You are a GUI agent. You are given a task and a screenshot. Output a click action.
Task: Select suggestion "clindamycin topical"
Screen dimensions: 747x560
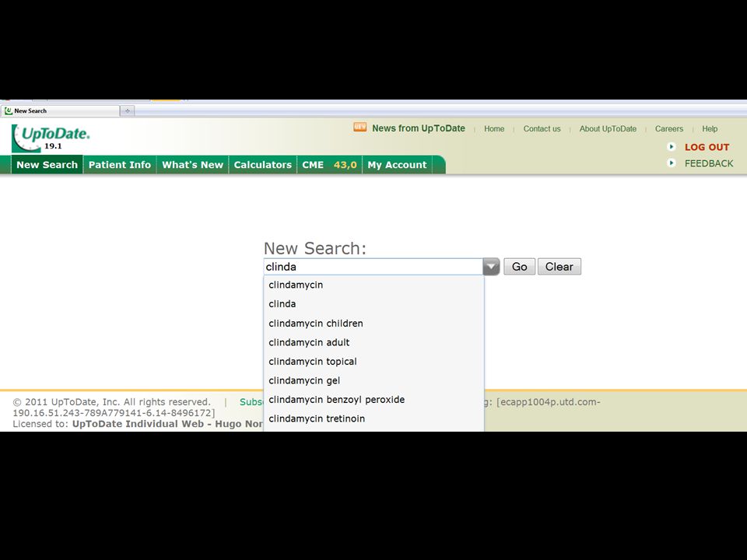[374, 362]
